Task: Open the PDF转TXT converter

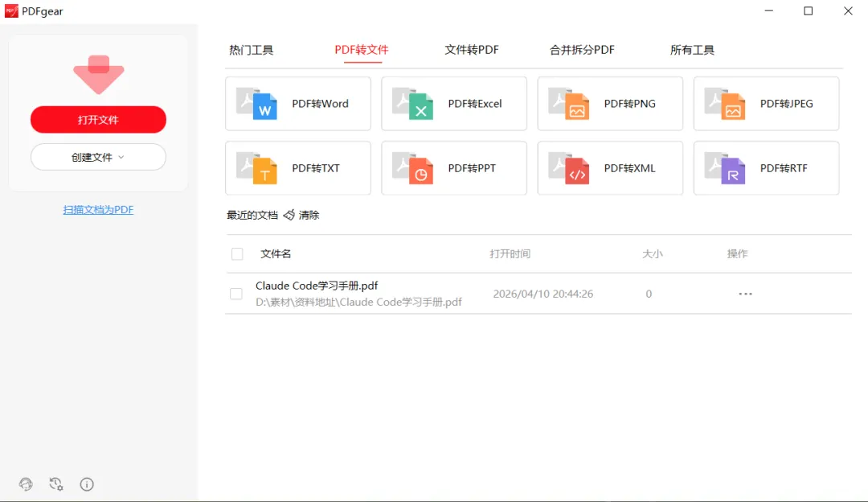Action: point(298,168)
